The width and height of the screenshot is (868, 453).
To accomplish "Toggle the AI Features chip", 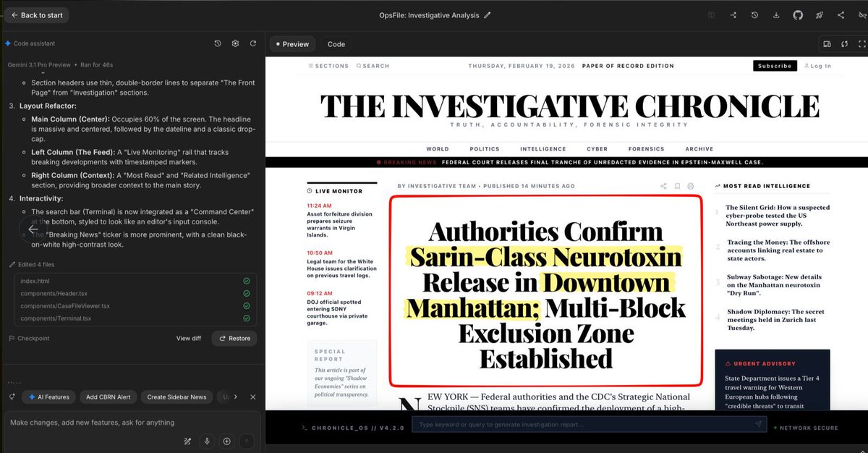I will [x=48, y=397].
